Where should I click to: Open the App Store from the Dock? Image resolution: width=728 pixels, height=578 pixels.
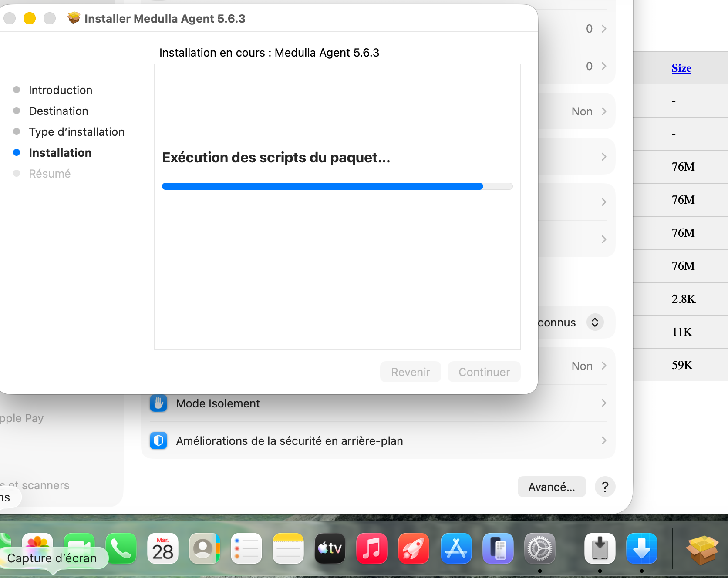click(456, 548)
